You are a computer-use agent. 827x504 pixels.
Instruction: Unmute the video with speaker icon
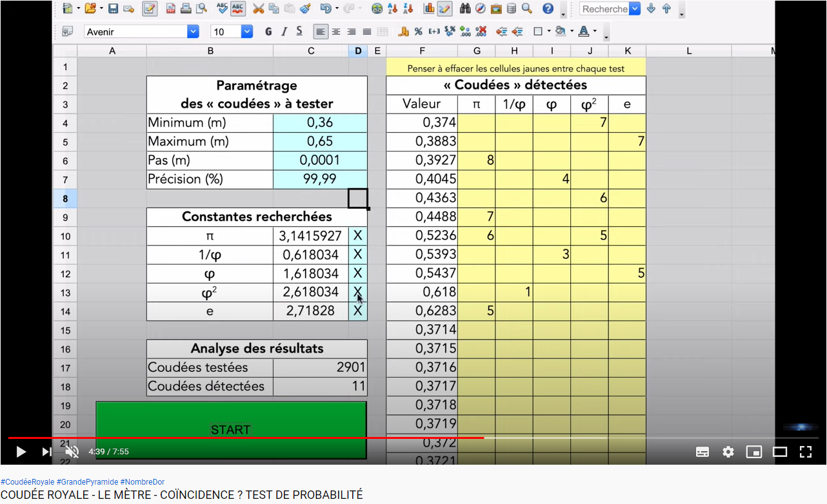pos(72,452)
